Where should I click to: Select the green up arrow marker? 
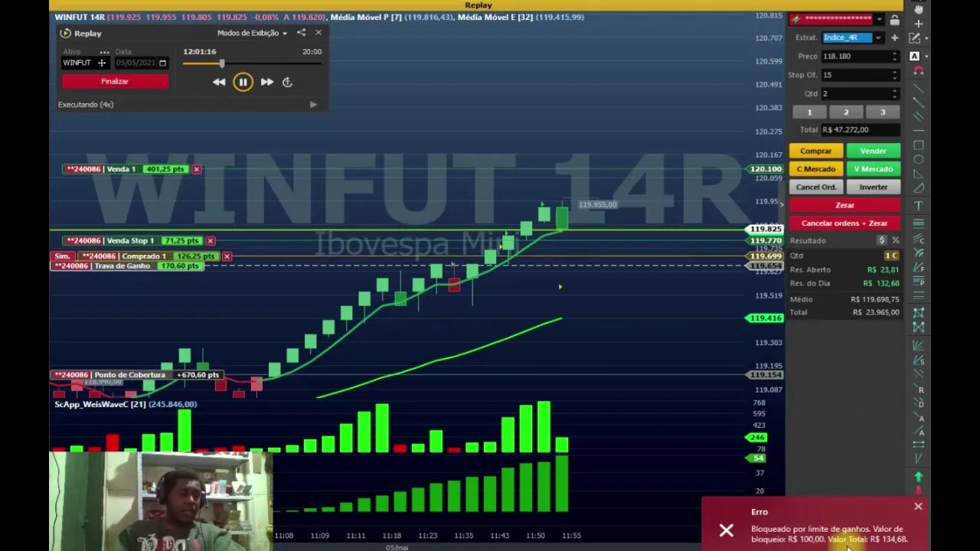pyautogui.click(x=919, y=477)
